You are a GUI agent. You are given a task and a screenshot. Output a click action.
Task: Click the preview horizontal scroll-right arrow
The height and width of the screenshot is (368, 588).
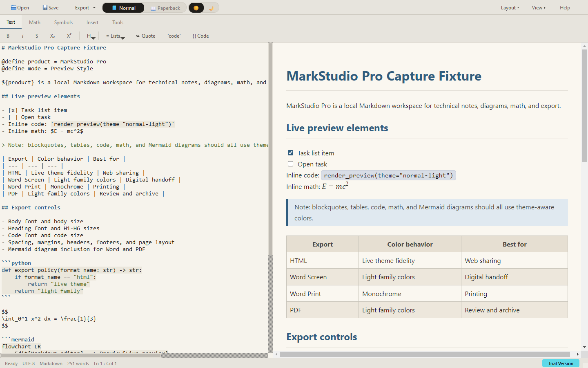(577, 354)
